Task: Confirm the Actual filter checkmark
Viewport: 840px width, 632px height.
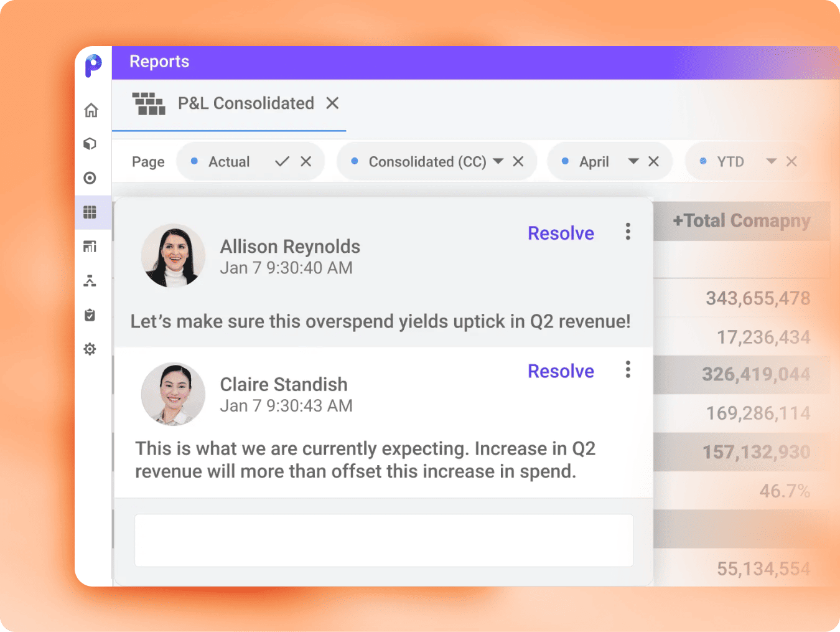Action: coord(282,161)
